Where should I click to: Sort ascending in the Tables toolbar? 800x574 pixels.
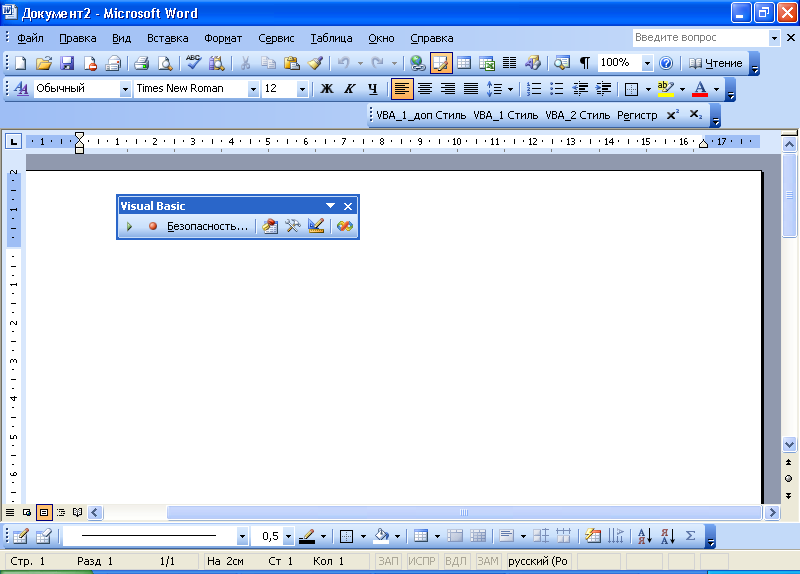(x=645, y=536)
